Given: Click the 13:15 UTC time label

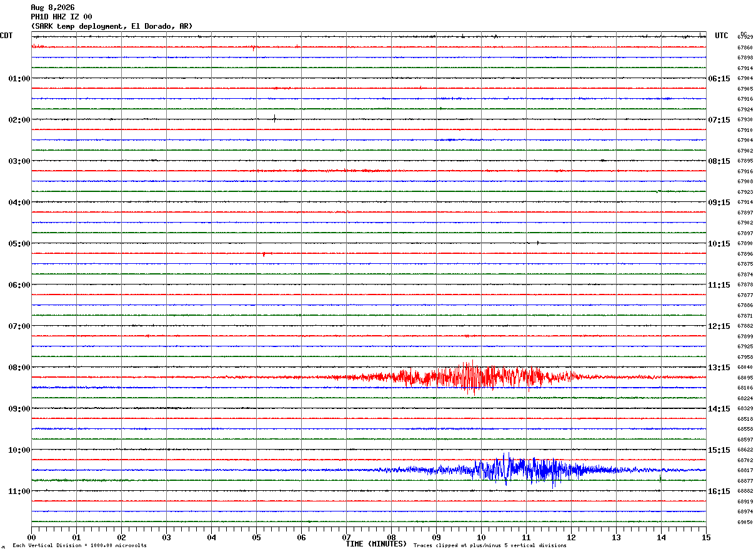Looking at the screenshot, I should (719, 367).
